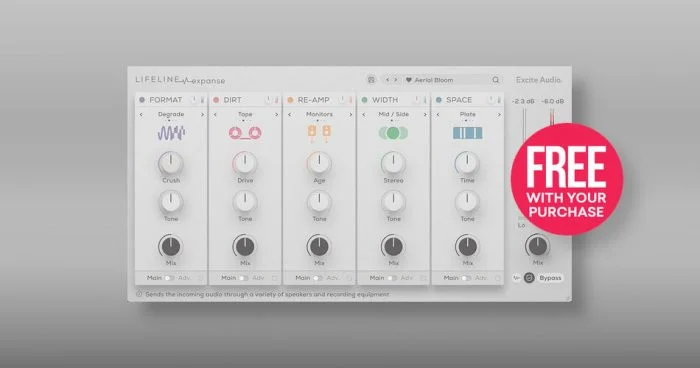Click the DIRT Tone knob

click(245, 202)
